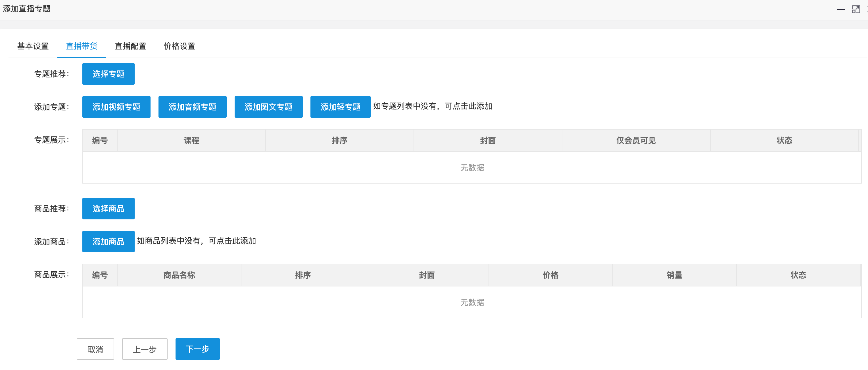Image resolution: width=868 pixels, height=370 pixels.
Task: Click 编号 header in 商品展示 table
Action: click(x=100, y=275)
